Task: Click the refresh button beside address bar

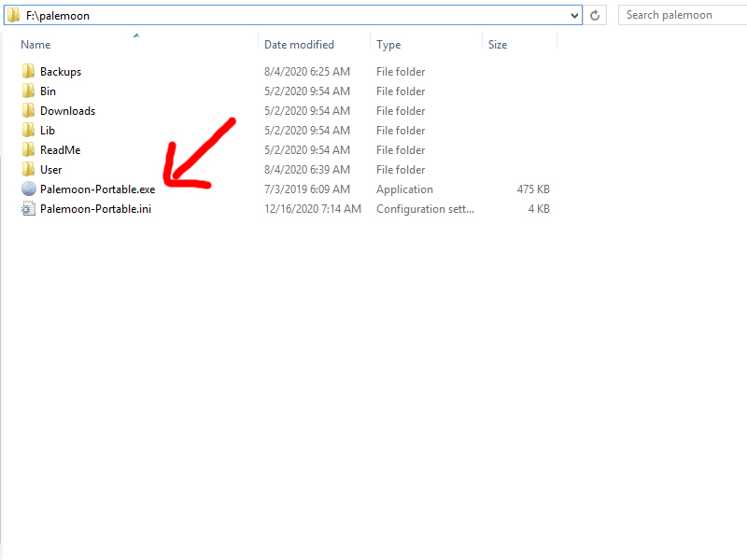Action: (596, 16)
